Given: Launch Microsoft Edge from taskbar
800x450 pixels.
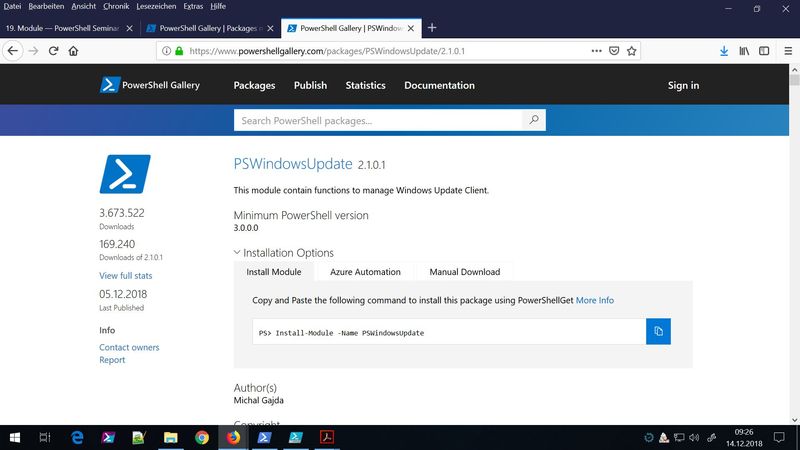Looking at the screenshot, I should (77, 438).
